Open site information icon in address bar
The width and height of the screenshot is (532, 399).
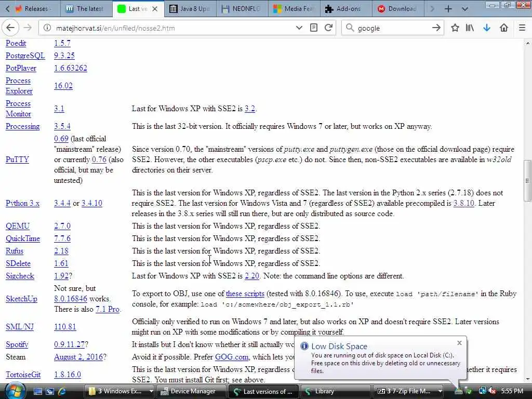pos(47,28)
